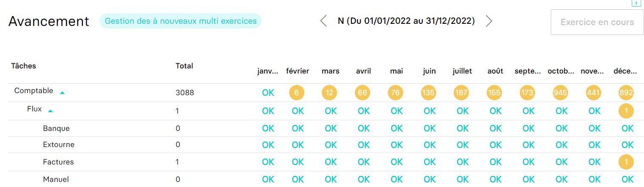644x187 pixels.
Task: Open the 6 badge for Comptable in February
Action: click(x=297, y=93)
